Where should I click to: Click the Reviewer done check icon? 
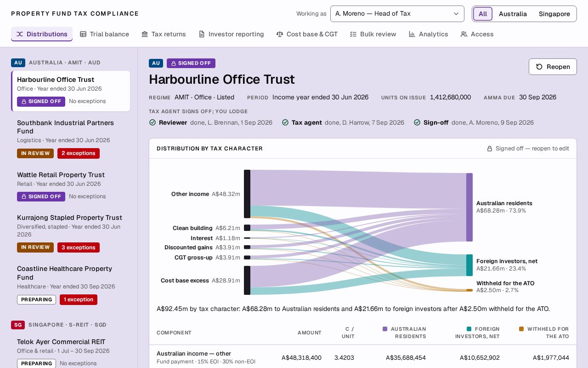click(x=153, y=122)
